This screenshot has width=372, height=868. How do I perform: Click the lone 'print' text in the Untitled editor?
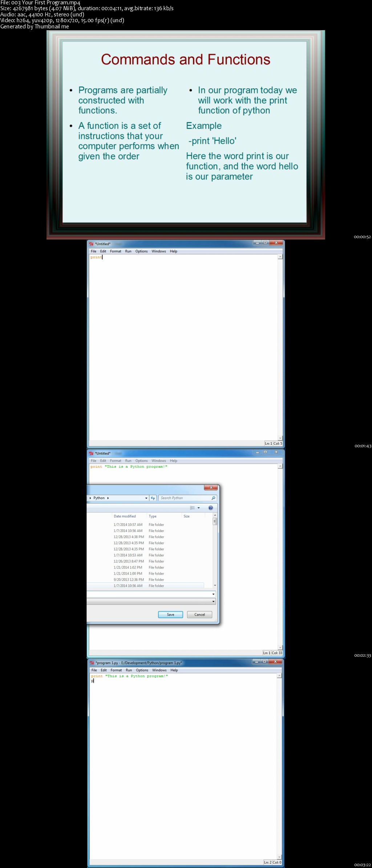tap(96, 257)
